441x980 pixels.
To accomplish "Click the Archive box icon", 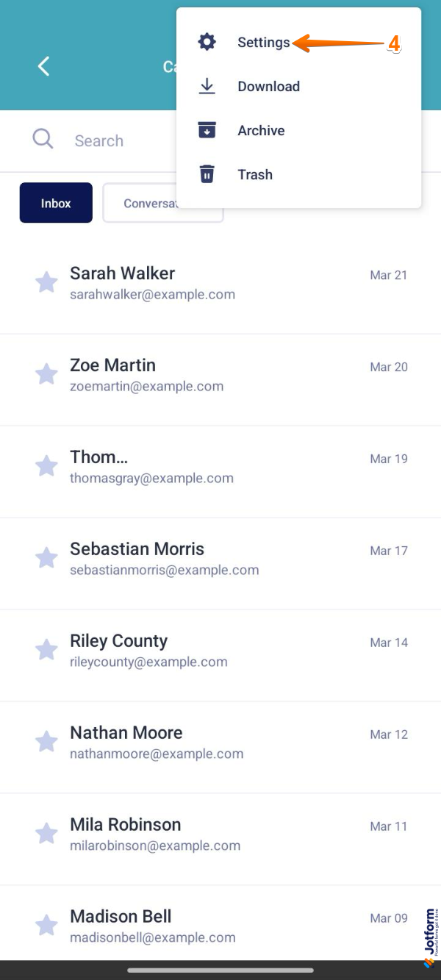I will (207, 130).
